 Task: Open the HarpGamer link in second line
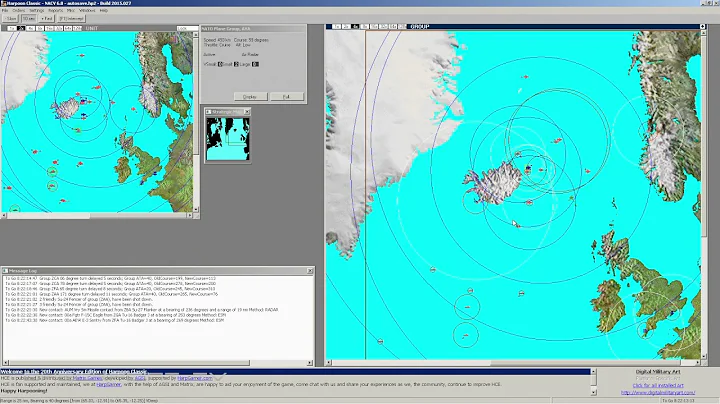tap(109, 384)
